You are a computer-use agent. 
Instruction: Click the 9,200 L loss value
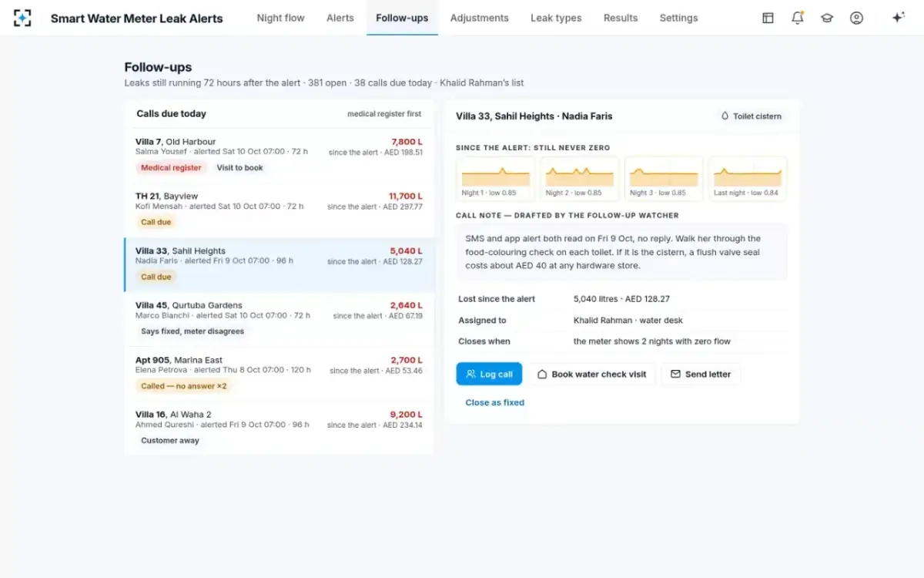407,415
